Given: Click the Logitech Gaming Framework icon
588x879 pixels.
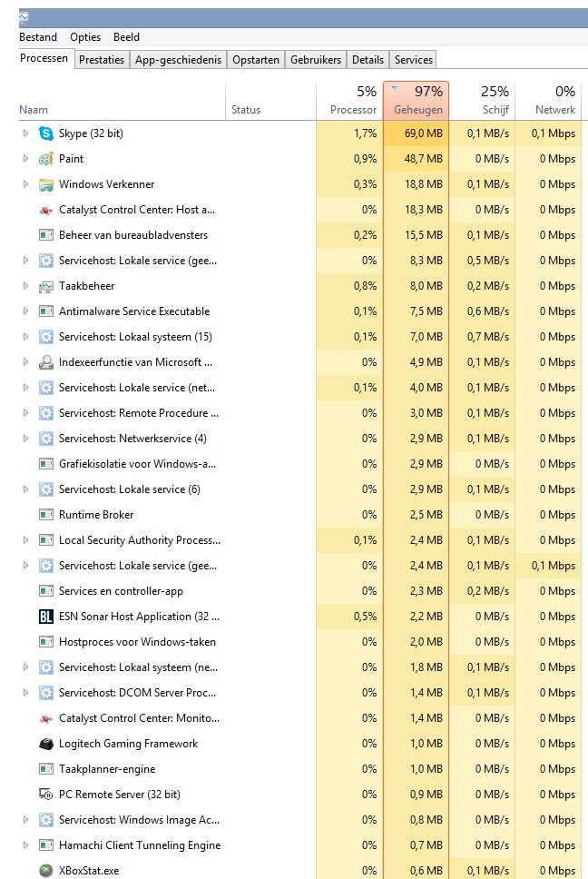Looking at the screenshot, I should click(46, 744).
